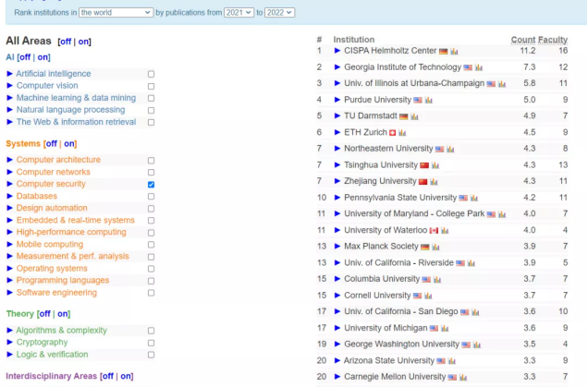This screenshot has width=588, height=387.
Task: Expand CISPA Helmholtz Center faculty list
Action: click(x=337, y=51)
